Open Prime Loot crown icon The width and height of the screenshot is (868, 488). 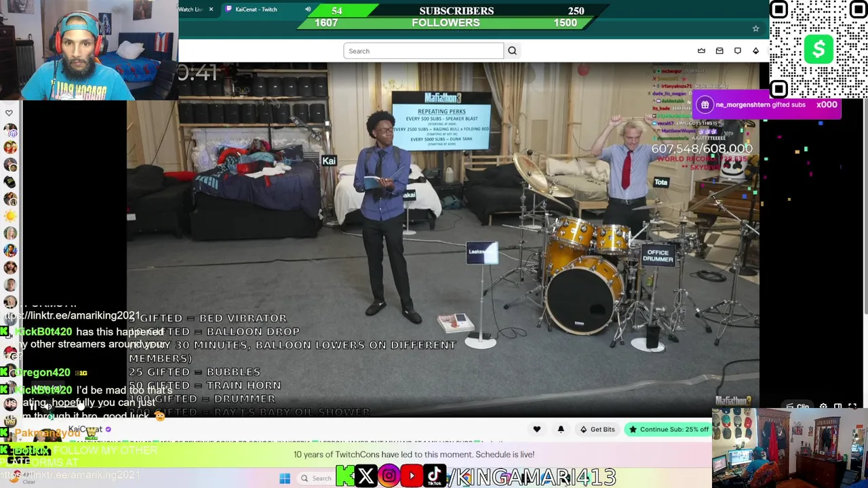point(701,51)
